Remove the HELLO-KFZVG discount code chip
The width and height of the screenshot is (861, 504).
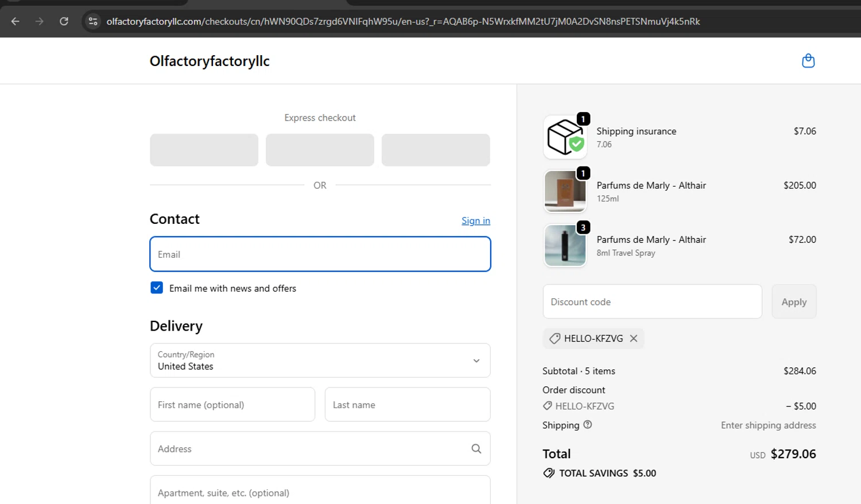coord(634,338)
